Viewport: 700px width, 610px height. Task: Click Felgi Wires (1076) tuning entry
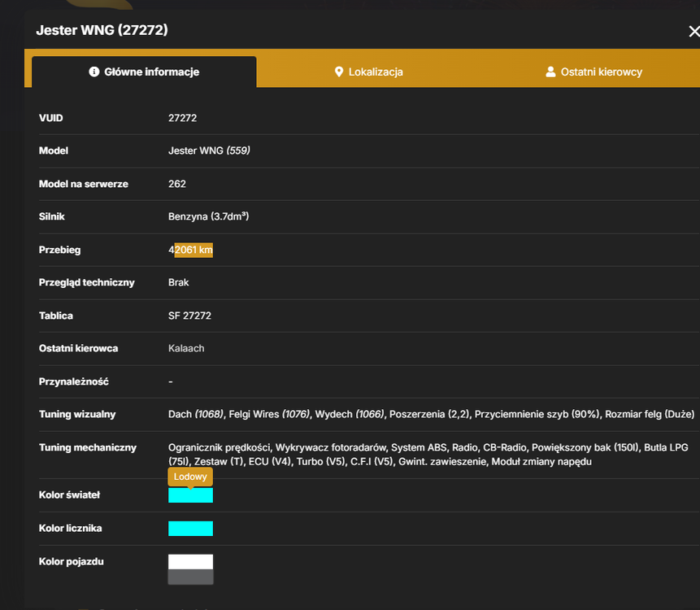click(x=269, y=415)
